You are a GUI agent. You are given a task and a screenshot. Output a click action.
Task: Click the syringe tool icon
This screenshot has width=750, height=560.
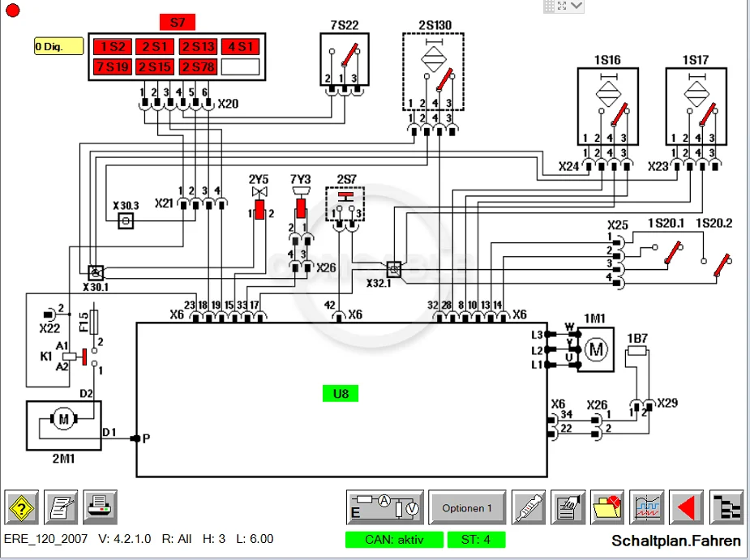(x=529, y=508)
